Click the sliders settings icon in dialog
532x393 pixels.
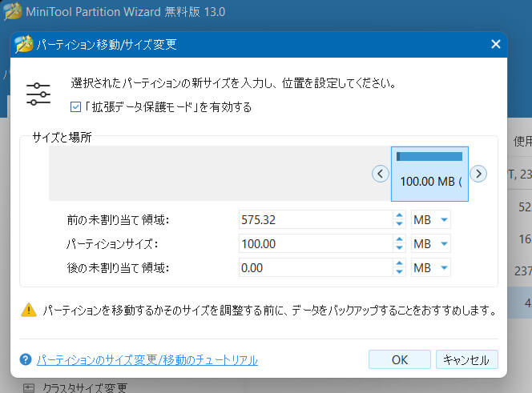(38, 94)
